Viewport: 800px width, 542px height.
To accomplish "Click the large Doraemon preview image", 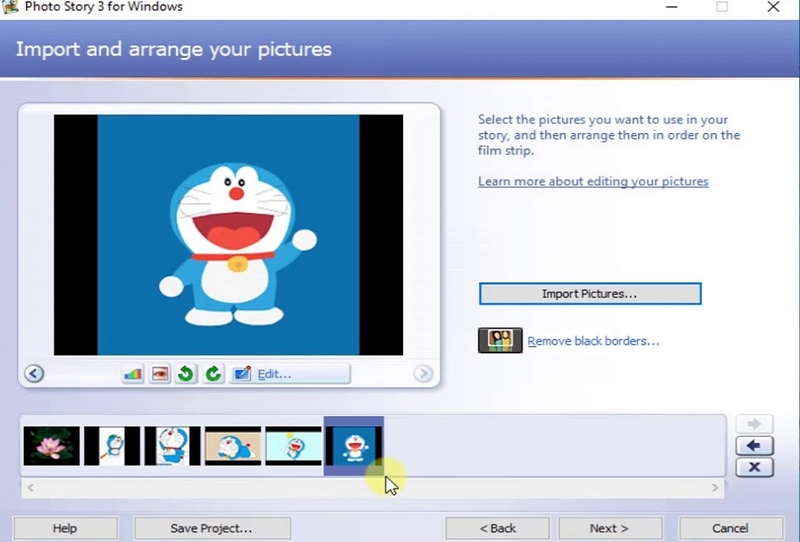I will 229,235.
